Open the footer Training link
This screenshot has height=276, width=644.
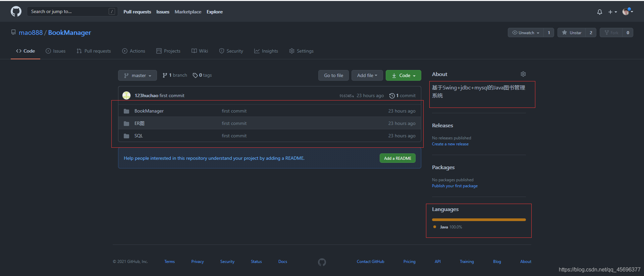pyautogui.click(x=467, y=262)
